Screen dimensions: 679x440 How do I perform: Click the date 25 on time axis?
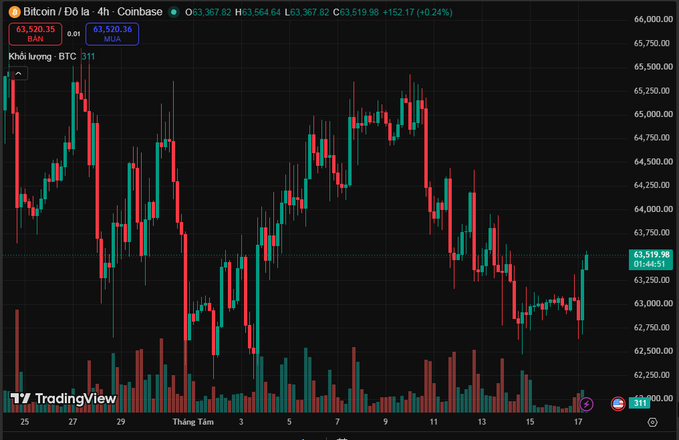[25, 422]
